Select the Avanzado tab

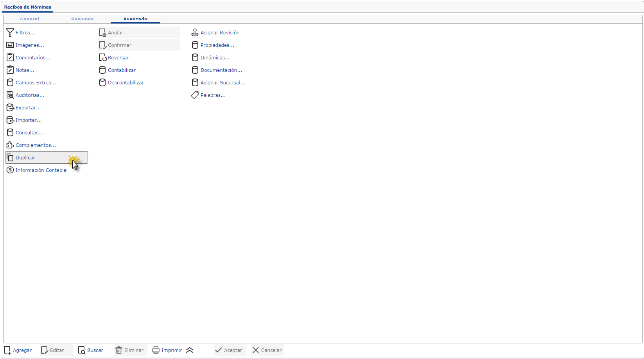[135, 19]
